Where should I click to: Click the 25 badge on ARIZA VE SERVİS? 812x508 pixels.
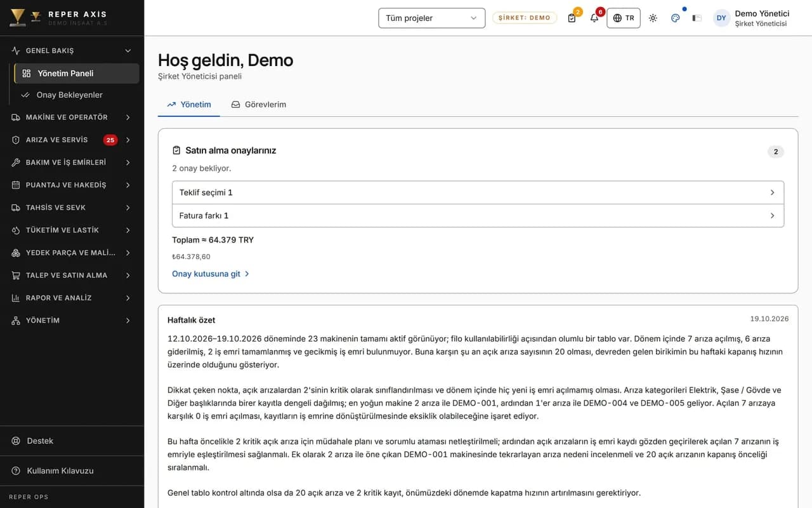point(110,140)
